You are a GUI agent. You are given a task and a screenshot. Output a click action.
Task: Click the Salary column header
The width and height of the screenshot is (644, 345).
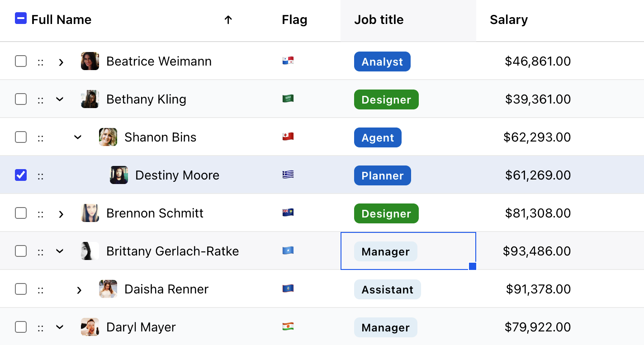[509, 20]
